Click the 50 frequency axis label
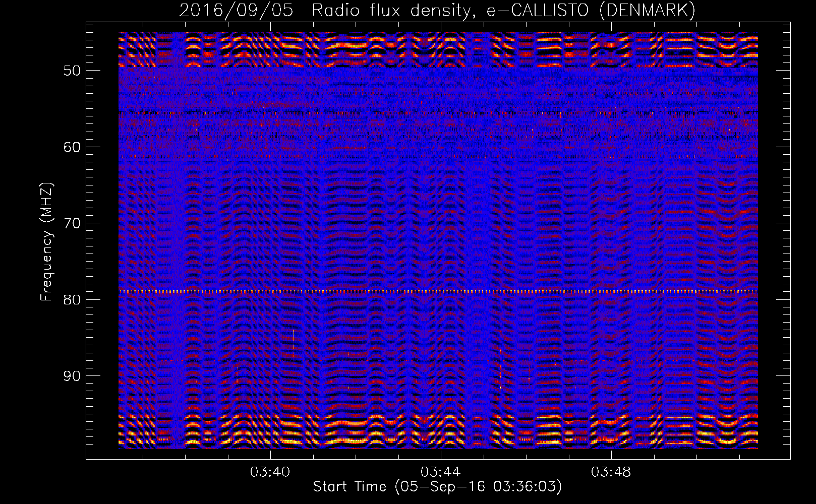 coord(72,71)
